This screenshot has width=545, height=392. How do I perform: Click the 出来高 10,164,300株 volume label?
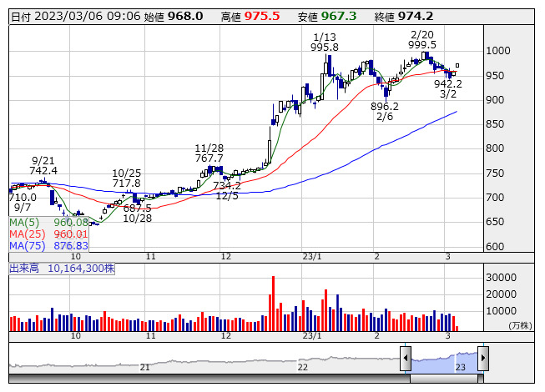(62, 269)
